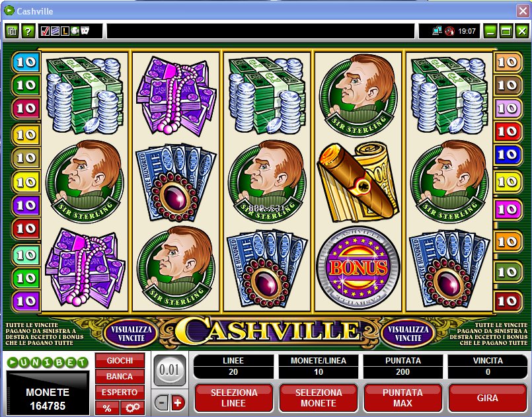Switch to ESPERTO mode
The image size is (532, 417).
click(120, 393)
